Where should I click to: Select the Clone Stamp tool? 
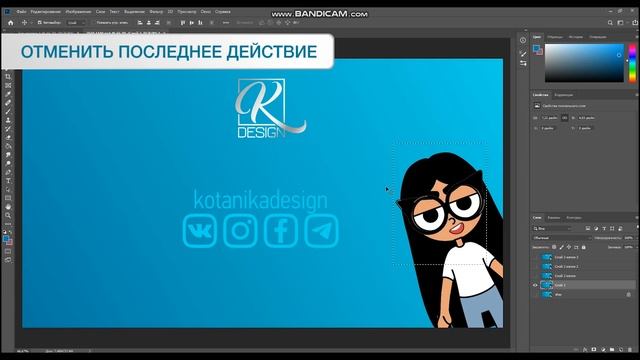pos(8,120)
